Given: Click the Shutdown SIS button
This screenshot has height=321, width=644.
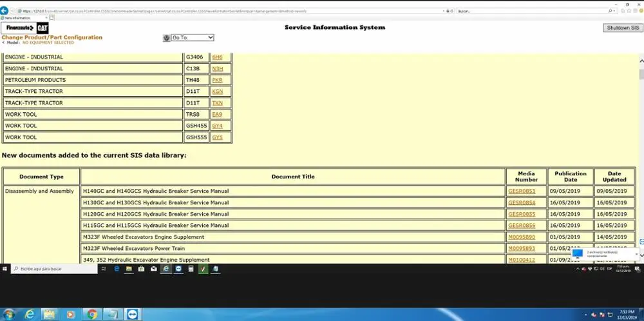Looking at the screenshot, I should click(x=623, y=28).
